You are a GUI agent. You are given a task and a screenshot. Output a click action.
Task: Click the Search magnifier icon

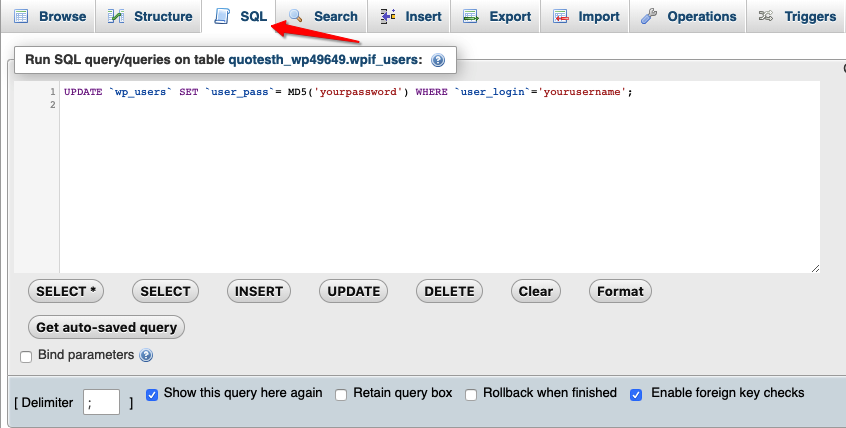coord(295,16)
